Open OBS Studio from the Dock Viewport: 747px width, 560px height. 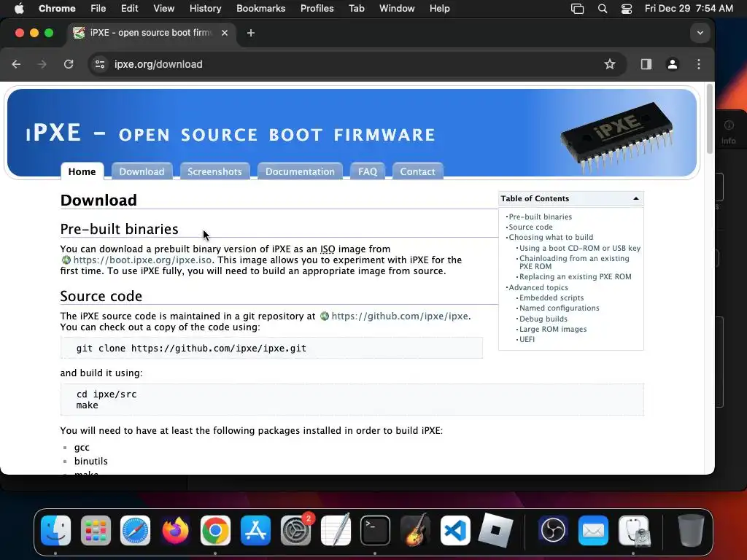point(553,530)
